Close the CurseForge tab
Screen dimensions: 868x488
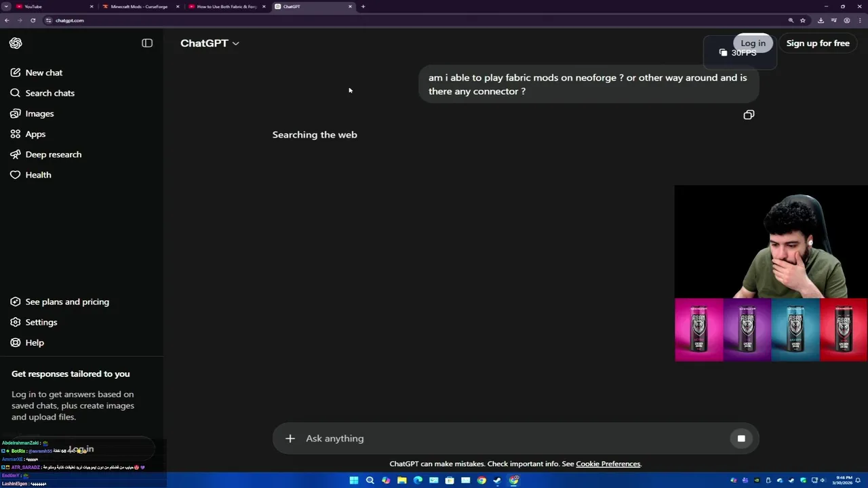click(x=178, y=7)
